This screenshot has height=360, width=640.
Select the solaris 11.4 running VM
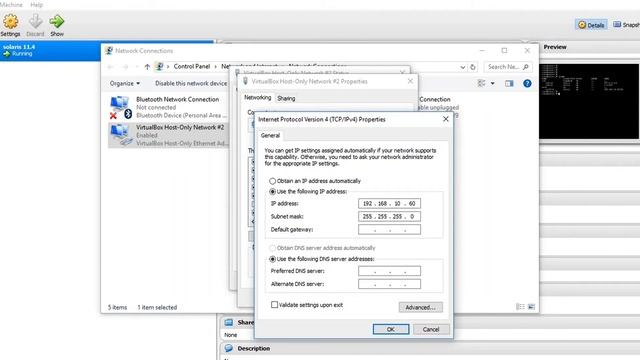[x=107, y=51]
